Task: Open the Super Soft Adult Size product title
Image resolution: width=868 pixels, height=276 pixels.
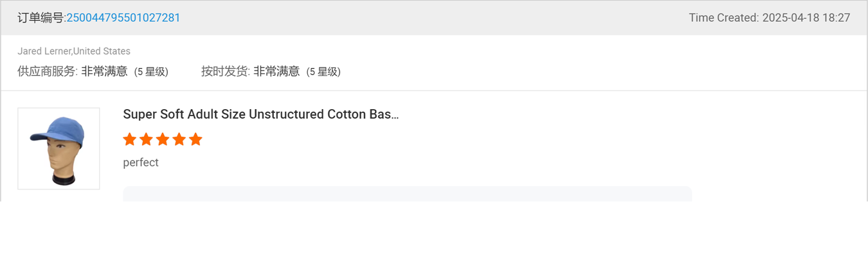Action: [x=260, y=114]
